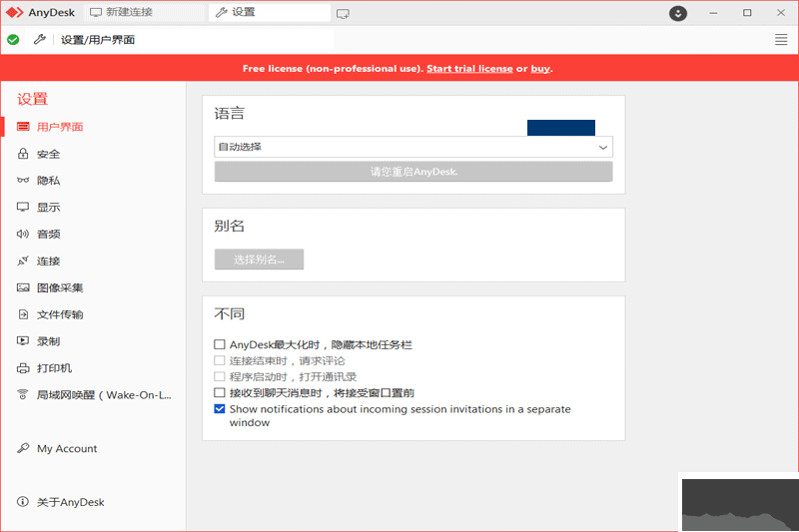Toggle 程序启动时，打开通讯录 checkbox
Screen dimensions: 799x532
pos(219,376)
